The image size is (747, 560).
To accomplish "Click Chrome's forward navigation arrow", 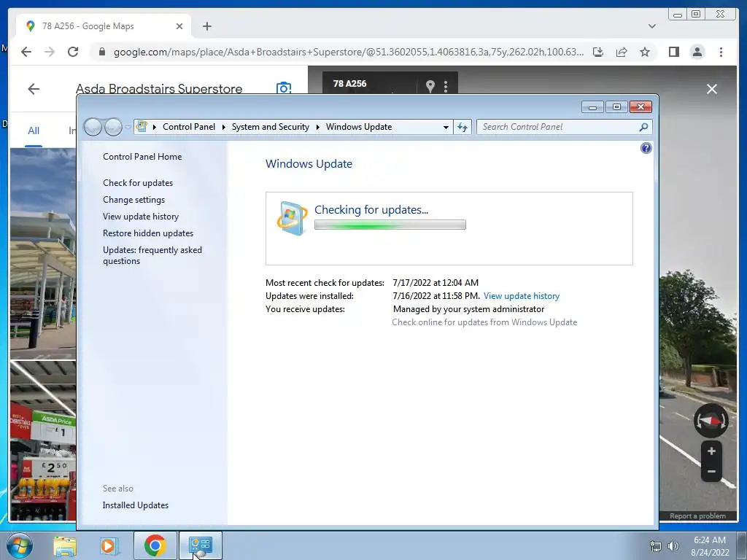I will pyautogui.click(x=50, y=52).
